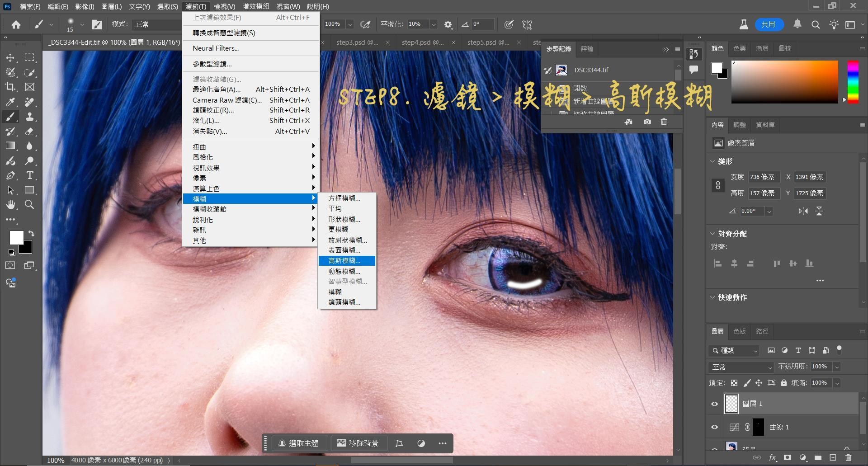Switch to the 色版 tab
The height and width of the screenshot is (466, 868).
coord(740,331)
